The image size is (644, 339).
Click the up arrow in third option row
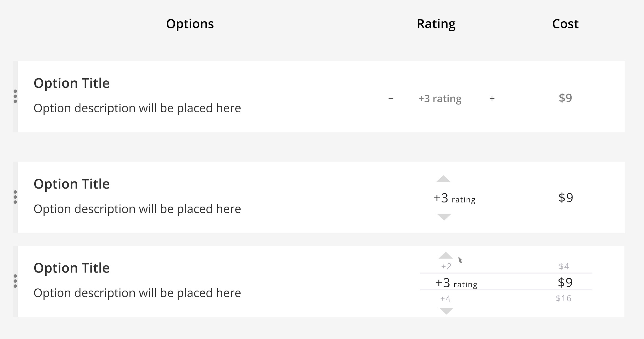[x=445, y=255]
